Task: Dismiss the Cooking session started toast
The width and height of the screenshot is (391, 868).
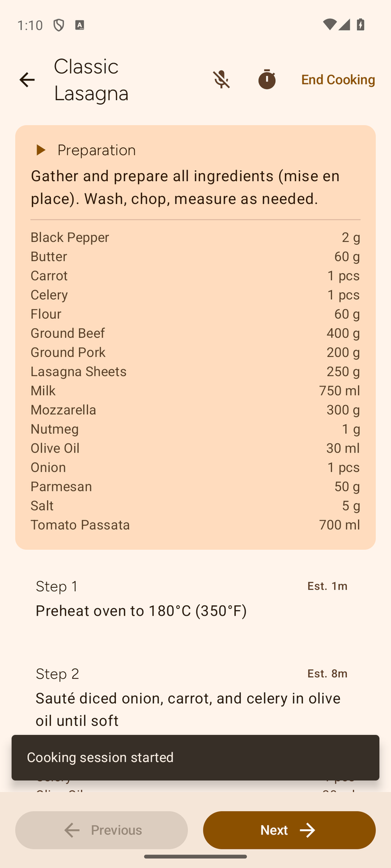Action: tap(195, 757)
